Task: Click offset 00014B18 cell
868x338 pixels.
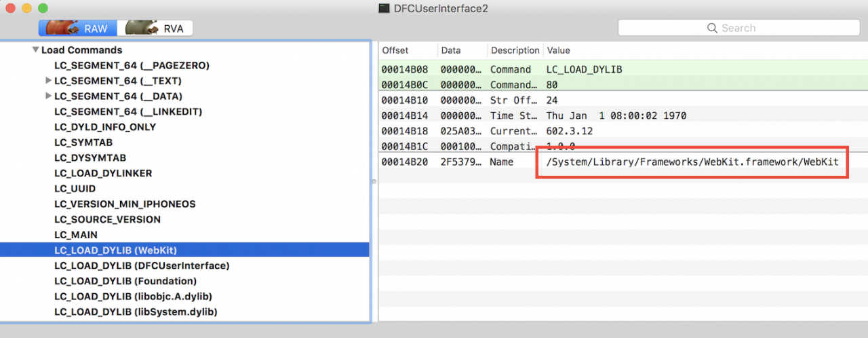Action: click(404, 131)
